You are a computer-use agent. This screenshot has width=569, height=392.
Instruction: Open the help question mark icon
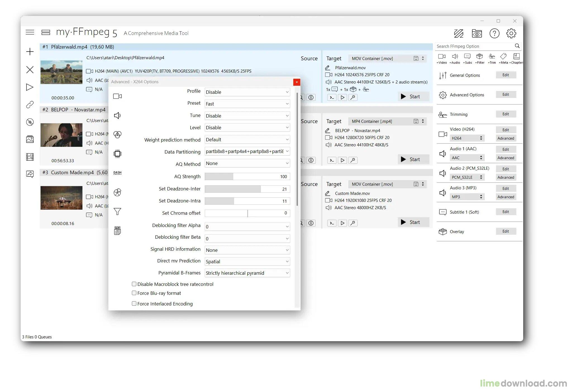pyautogui.click(x=494, y=34)
